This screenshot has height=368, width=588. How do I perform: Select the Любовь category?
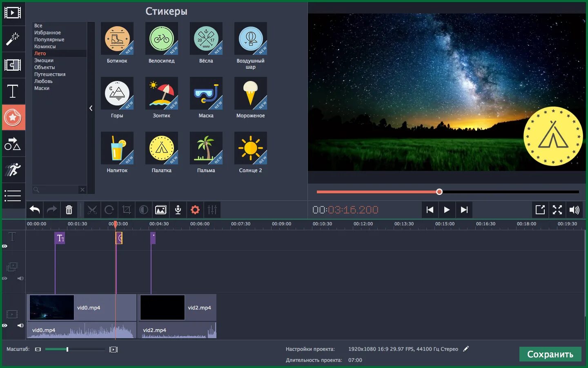[x=43, y=81]
